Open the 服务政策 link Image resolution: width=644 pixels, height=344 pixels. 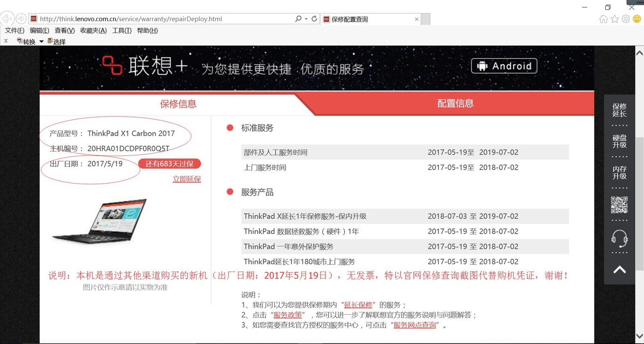coord(288,315)
